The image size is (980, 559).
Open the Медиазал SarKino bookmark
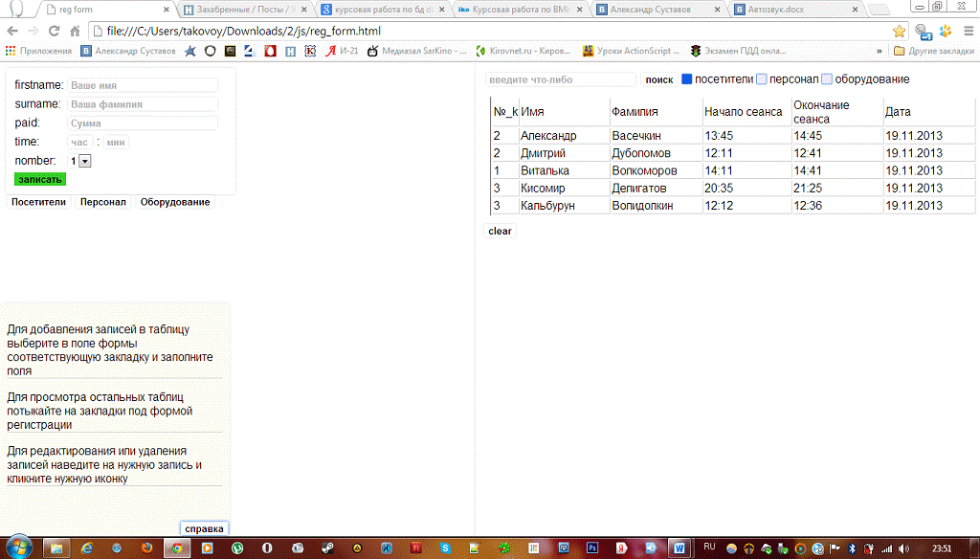(417, 51)
